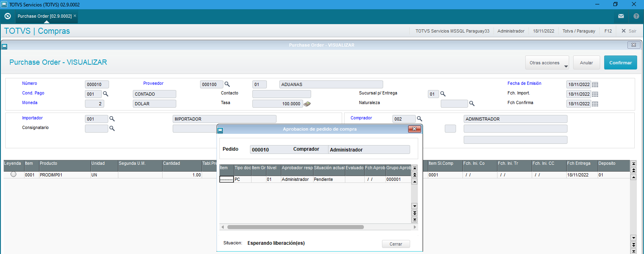This screenshot has height=254, width=644.
Task: Click Sair to exit the system
Action: tap(629, 31)
